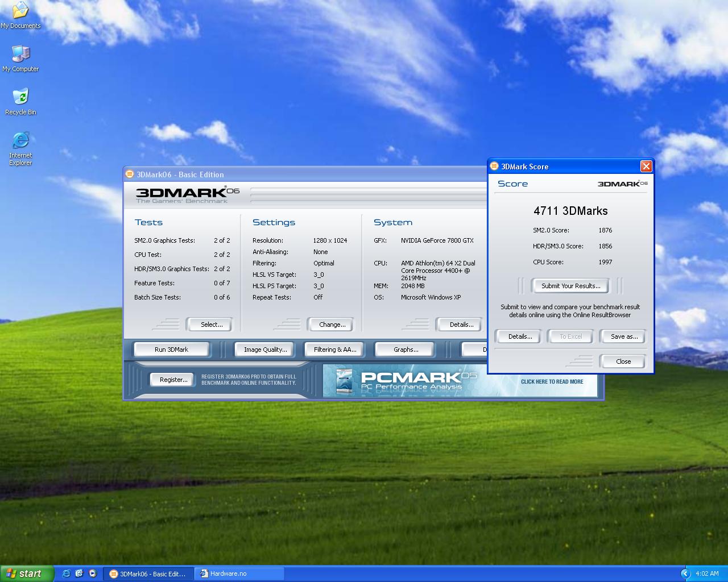Click SM2.0 Score value 1876

tap(605, 230)
